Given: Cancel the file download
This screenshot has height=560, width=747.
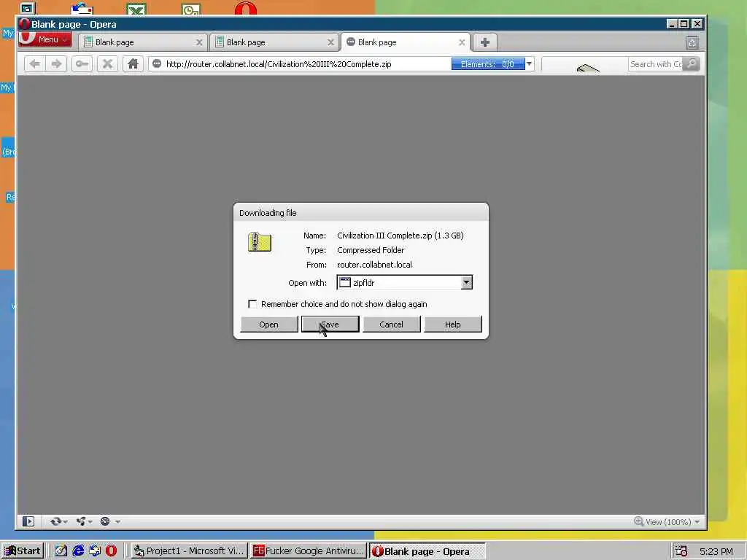Looking at the screenshot, I should click(392, 324).
